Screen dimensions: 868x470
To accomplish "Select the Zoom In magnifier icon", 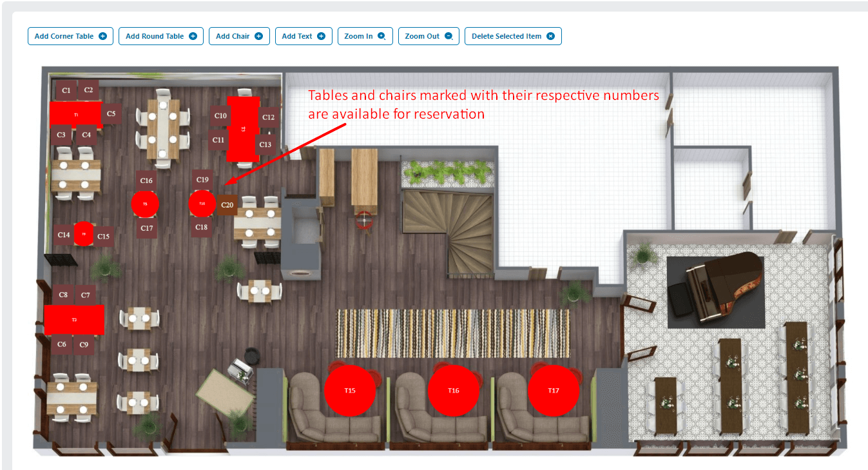I will (x=383, y=36).
